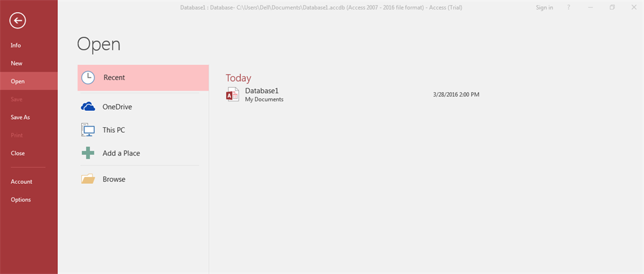
Task: Select the Recent clock icon
Action: [88, 77]
